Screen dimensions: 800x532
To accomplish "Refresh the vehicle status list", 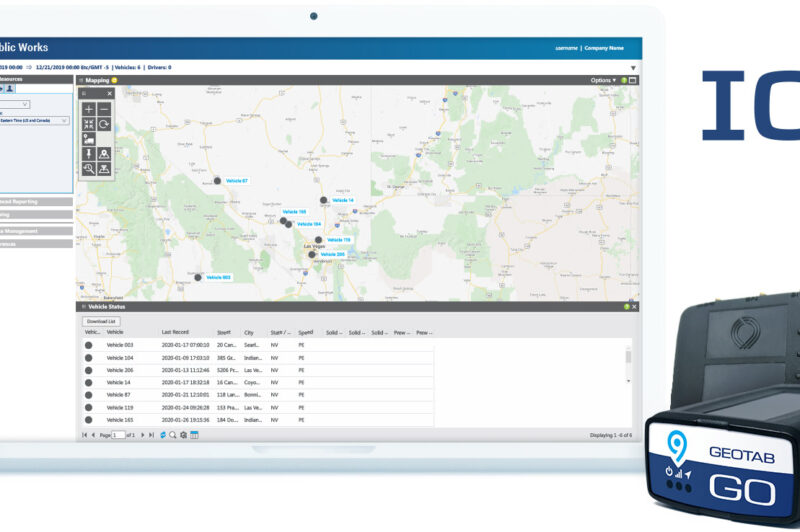I will [163, 435].
